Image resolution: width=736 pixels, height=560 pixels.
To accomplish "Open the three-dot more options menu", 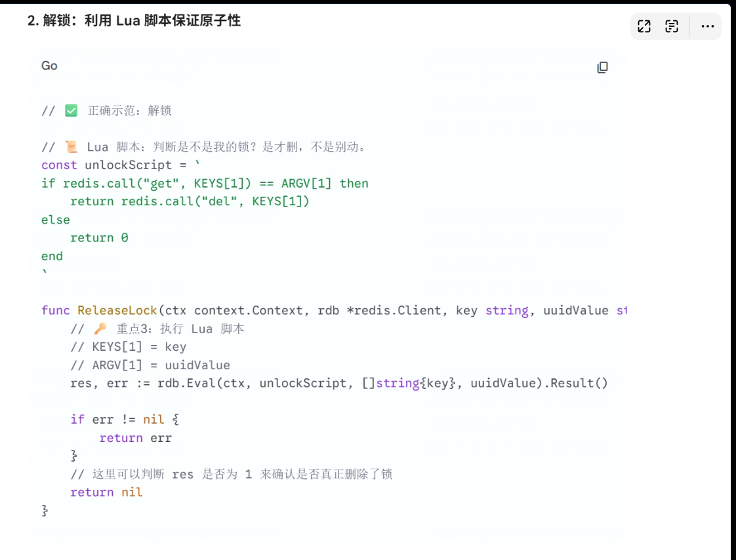I will click(707, 26).
